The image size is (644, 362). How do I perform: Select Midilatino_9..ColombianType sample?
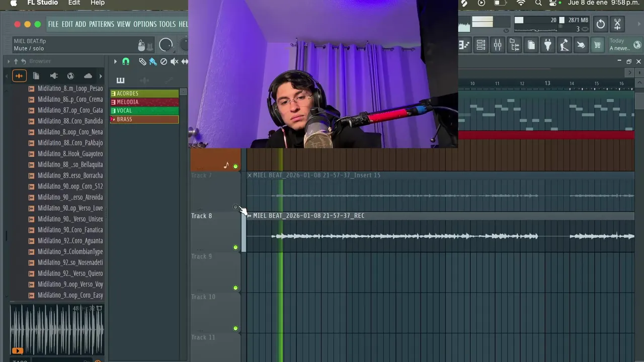(x=70, y=251)
